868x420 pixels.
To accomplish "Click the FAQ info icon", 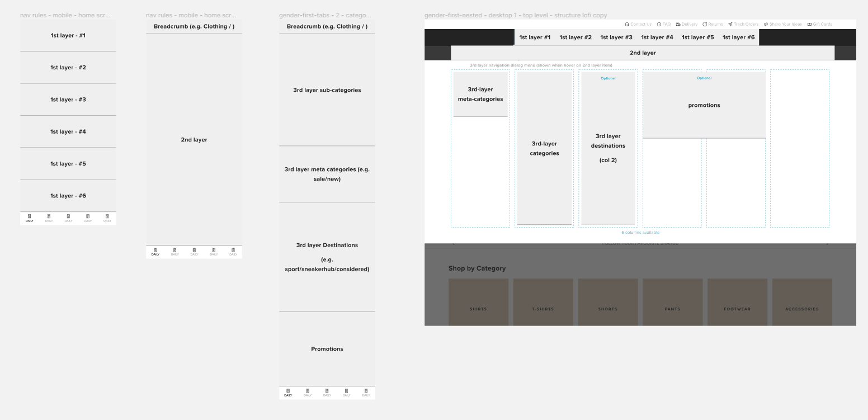I will tap(658, 24).
